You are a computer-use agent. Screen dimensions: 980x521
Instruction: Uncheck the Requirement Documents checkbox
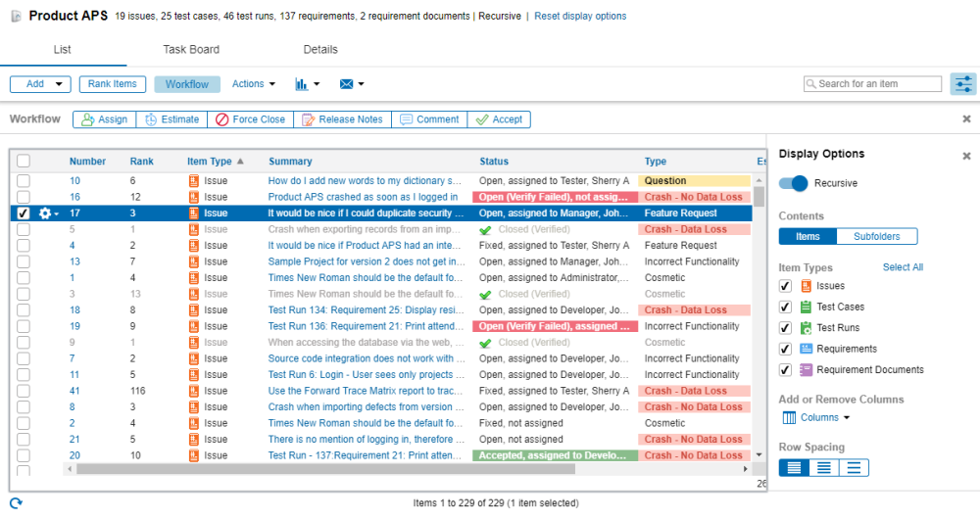(x=785, y=370)
